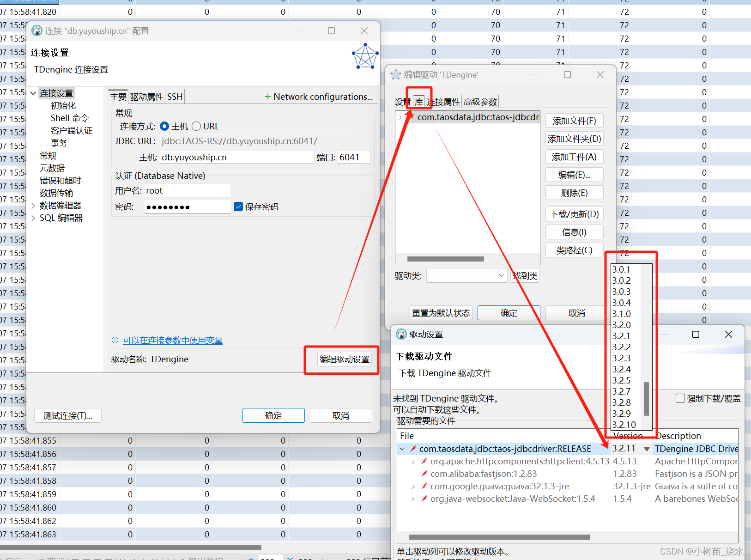Click 添加文件(F) button
Image resolution: width=751 pixels, height=560 pixels.
(x=575, y=121)
